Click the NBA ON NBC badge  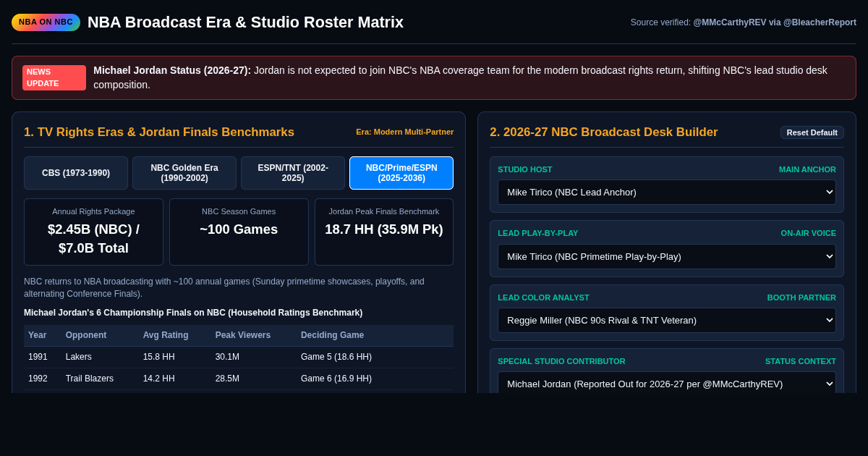[46, 22]
